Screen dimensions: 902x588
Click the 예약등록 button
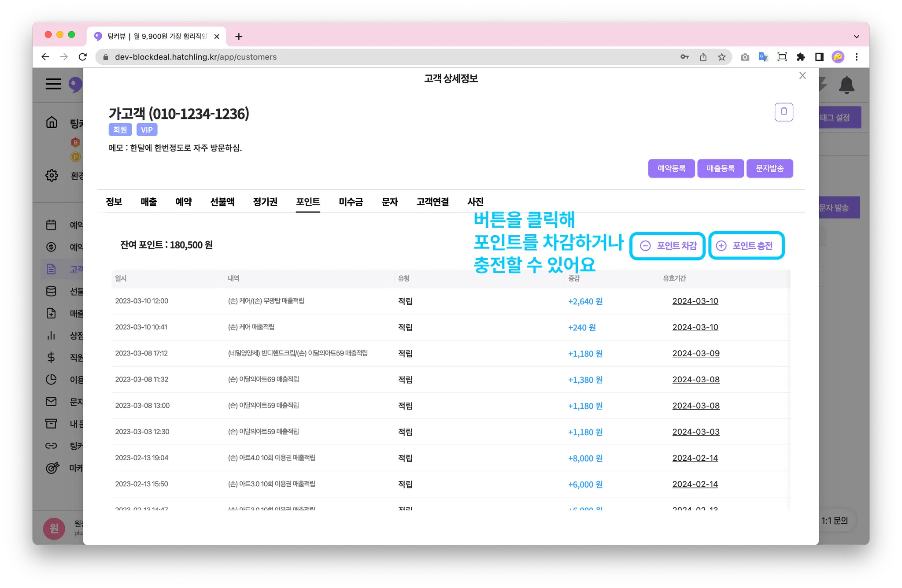[671, 168]
